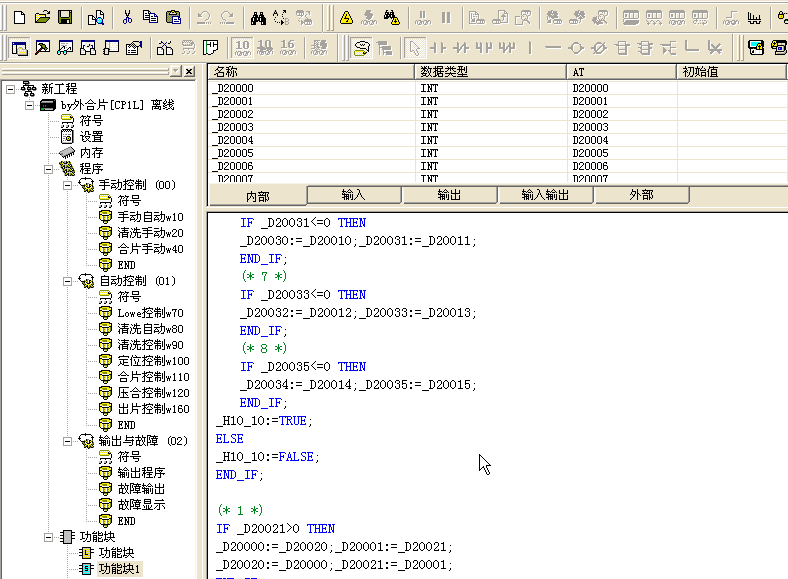Switch to the 内部 variables tab
788x579 pixels.
[x=258, y=196]
